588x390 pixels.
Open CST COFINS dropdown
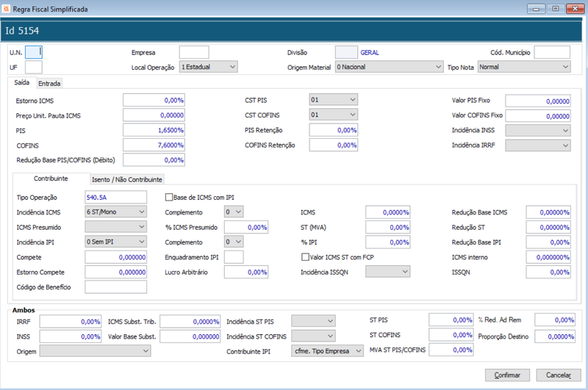pyautogui.click(x=334, y=115)
